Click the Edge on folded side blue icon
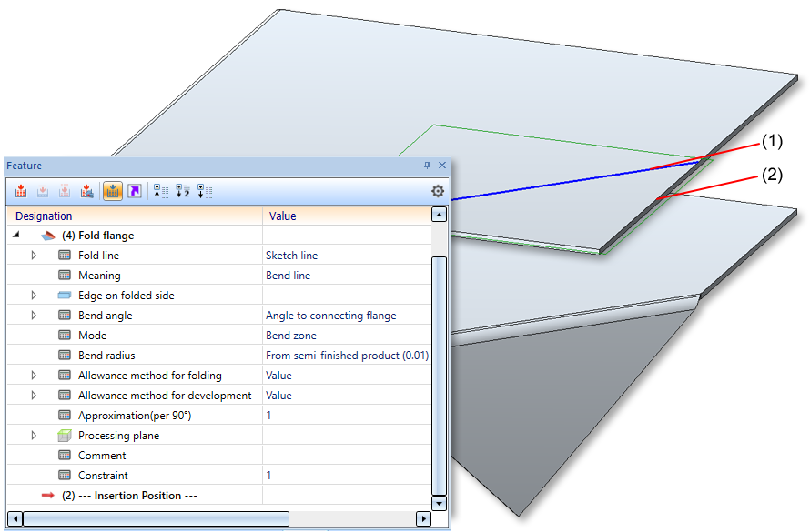Image resolution: width=810 pixels, height=532 pixels. pos(64,296)
